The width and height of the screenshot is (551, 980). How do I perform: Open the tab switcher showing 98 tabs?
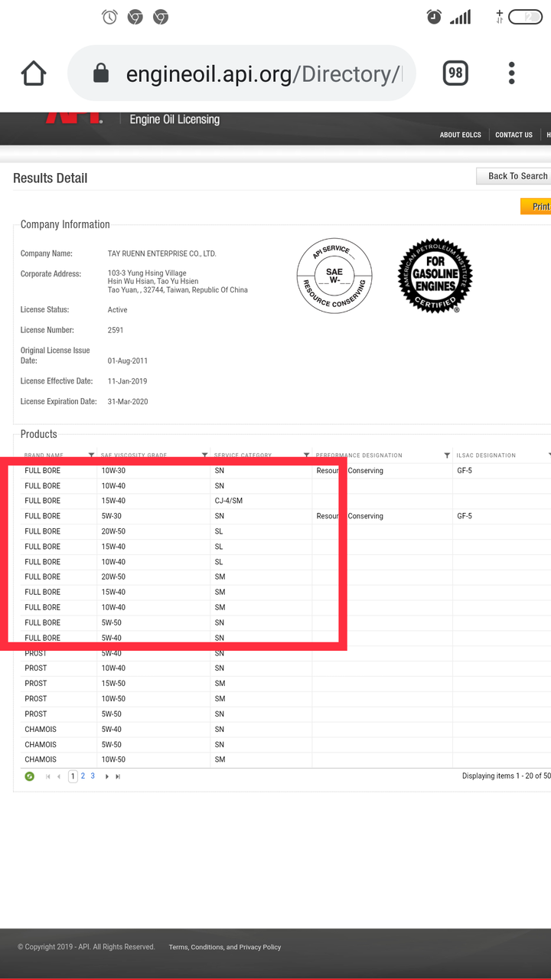[x=455, y=73]
